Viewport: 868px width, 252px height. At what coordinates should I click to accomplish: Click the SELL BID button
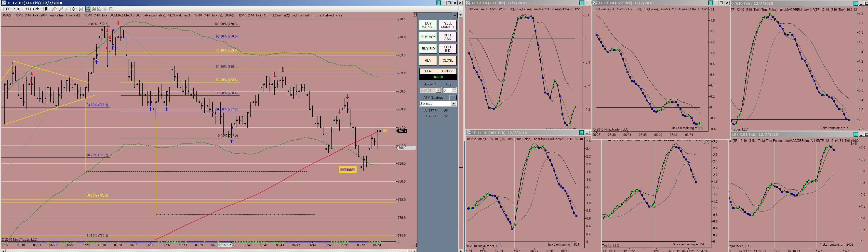tap(447, 49)
